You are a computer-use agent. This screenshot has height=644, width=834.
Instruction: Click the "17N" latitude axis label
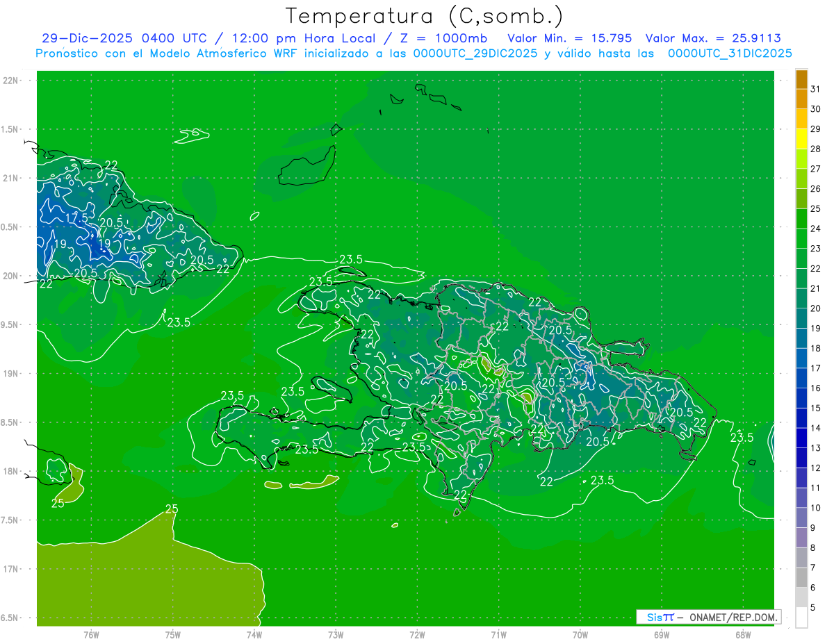pyautogui.click(x=10, y=570)
